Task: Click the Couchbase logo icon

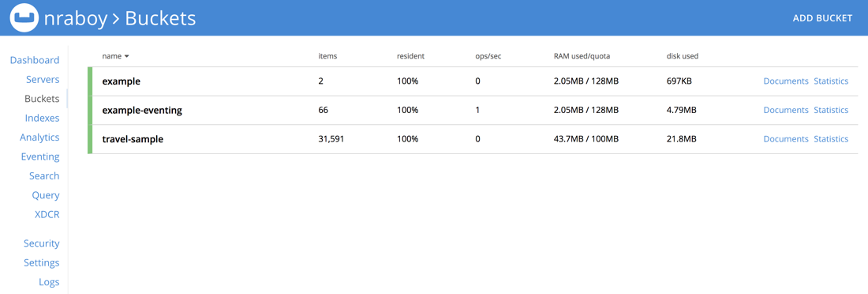Action: click(x=24, y=17)
